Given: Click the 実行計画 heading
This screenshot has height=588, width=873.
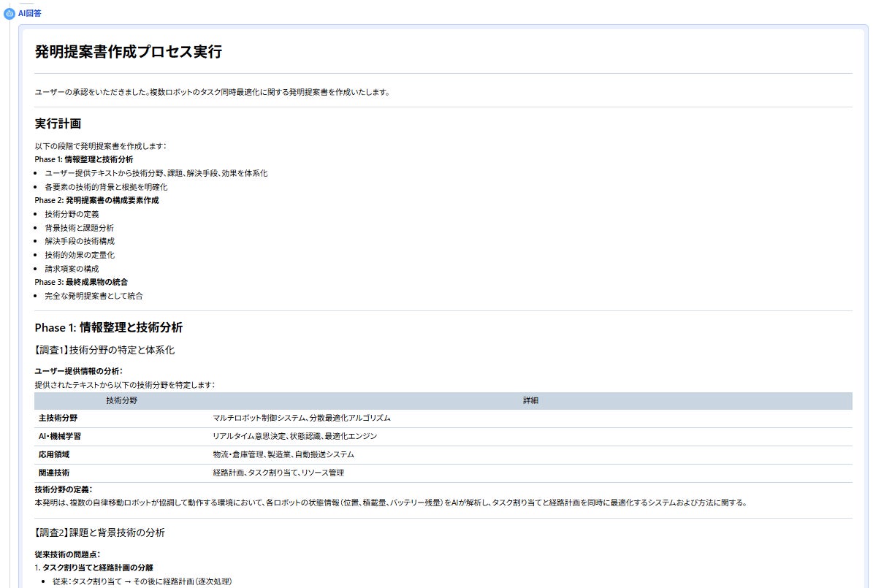Looking at the screenshot, I should point(58,123).
